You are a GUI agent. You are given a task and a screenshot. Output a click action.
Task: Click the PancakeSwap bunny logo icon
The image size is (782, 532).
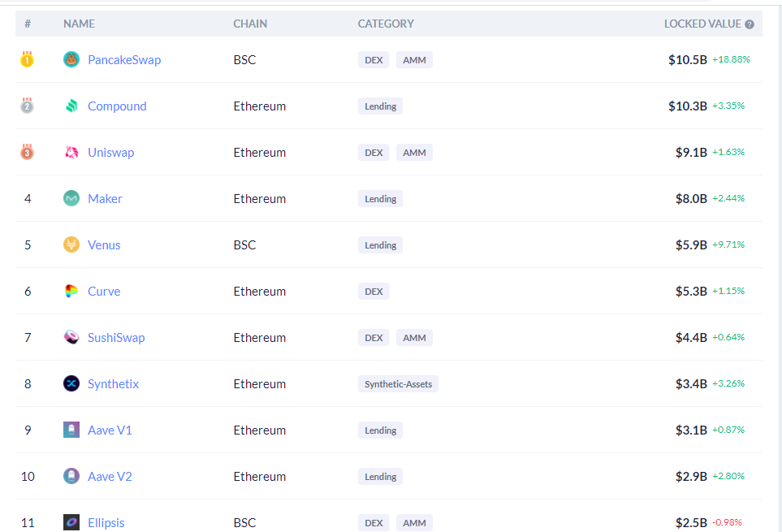[x=71, y=59]
